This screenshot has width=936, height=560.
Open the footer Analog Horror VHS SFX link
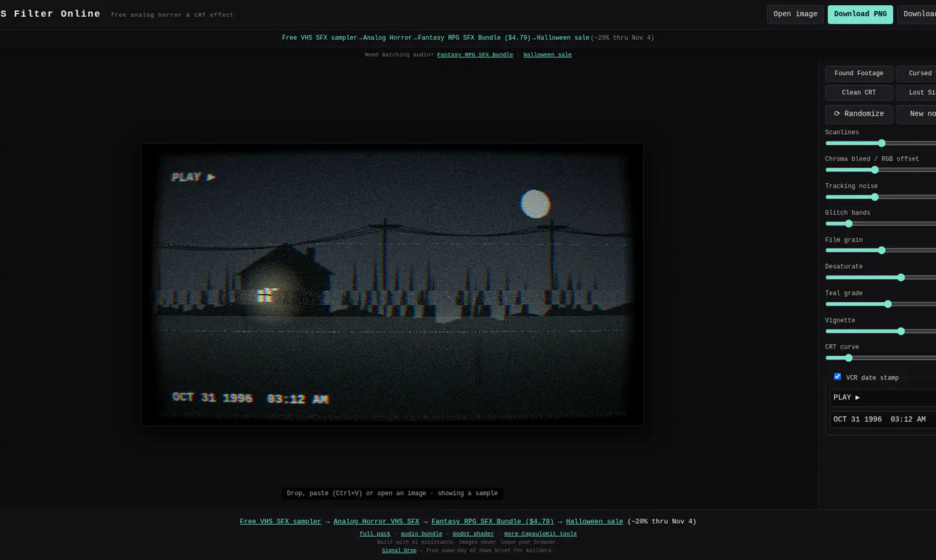(376, 522)
